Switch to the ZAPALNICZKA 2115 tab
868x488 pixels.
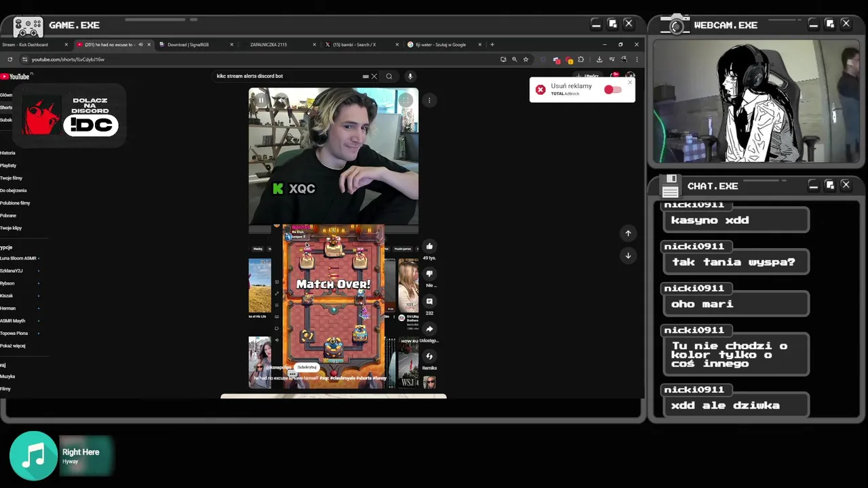pyautogui.click(x=278, y=45)
